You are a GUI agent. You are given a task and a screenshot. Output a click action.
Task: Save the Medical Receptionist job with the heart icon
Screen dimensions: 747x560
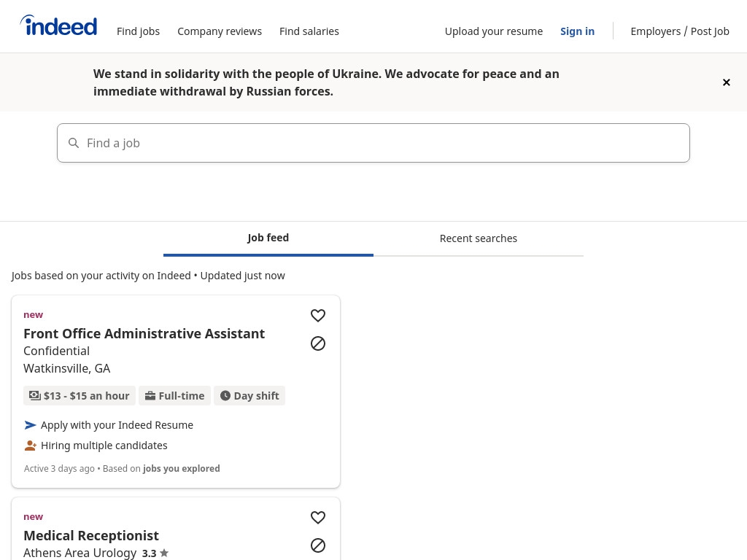pyautogui.click(x=318, y=517)
